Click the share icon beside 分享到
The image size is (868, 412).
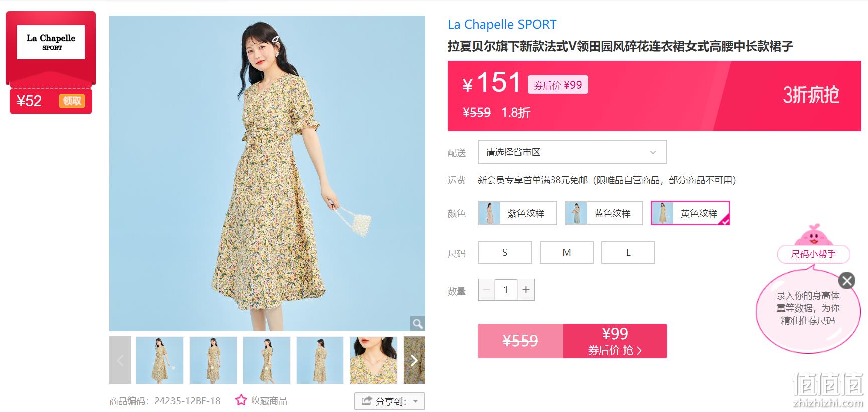[367, 401]
